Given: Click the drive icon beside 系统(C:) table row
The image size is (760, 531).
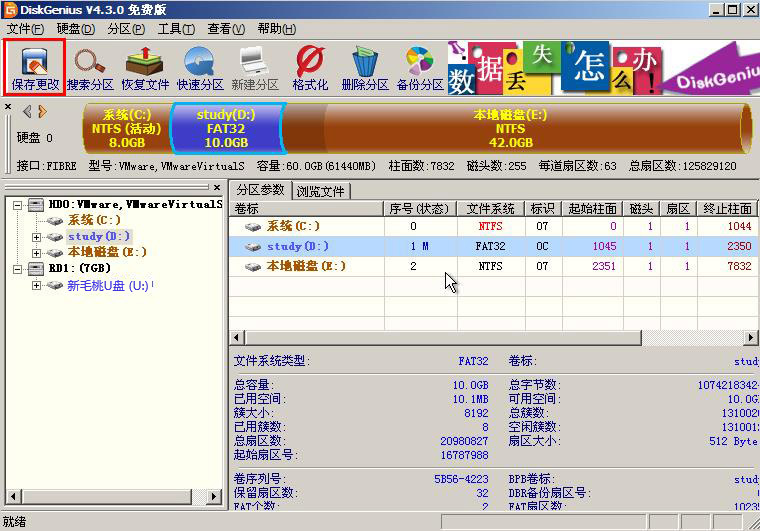Looking at the screenshot, I should (253, 227).
